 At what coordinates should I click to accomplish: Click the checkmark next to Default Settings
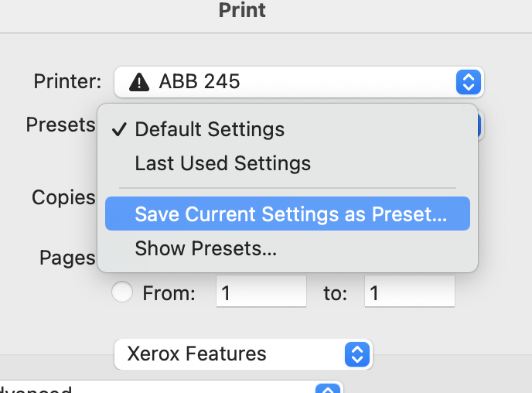[119, 129]
